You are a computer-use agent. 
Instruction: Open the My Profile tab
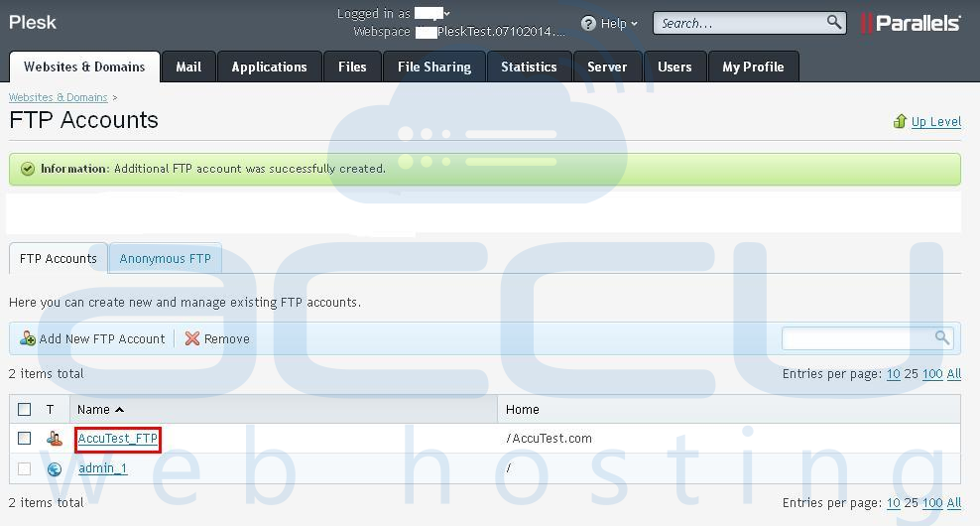pyautogui.click(x=753, y=66)
